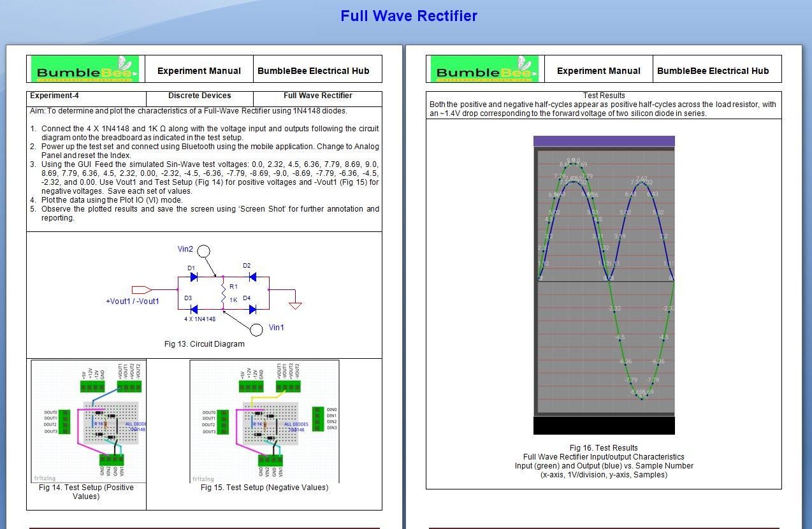The image size is (812, 529).
Task: Click BumbleBee Electrical Hub header on circuit diagram page
Action: 314,71
